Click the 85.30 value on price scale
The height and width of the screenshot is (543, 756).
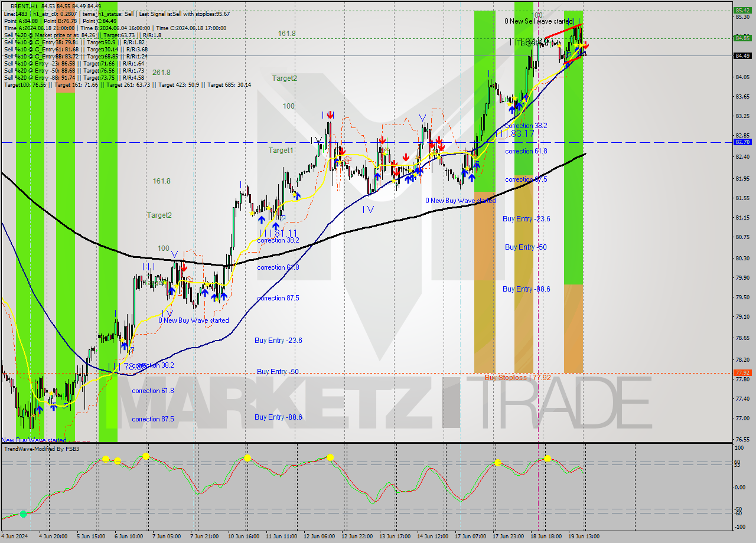coord(741,17)
